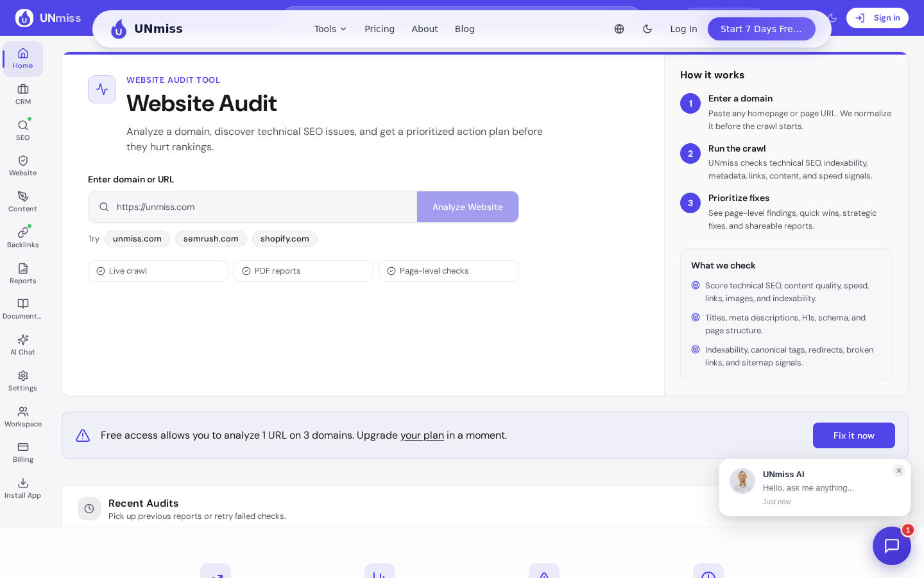Open Content pen section
Screen dimensions: 924x578
(23, 202)
